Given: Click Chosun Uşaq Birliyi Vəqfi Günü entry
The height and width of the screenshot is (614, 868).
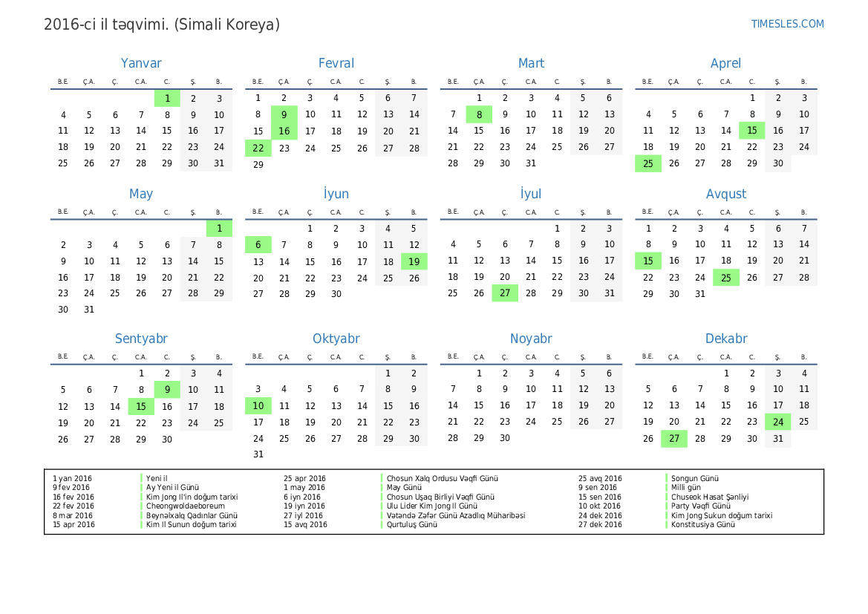Looking at the screenshot, I should [x=440, y=497].
